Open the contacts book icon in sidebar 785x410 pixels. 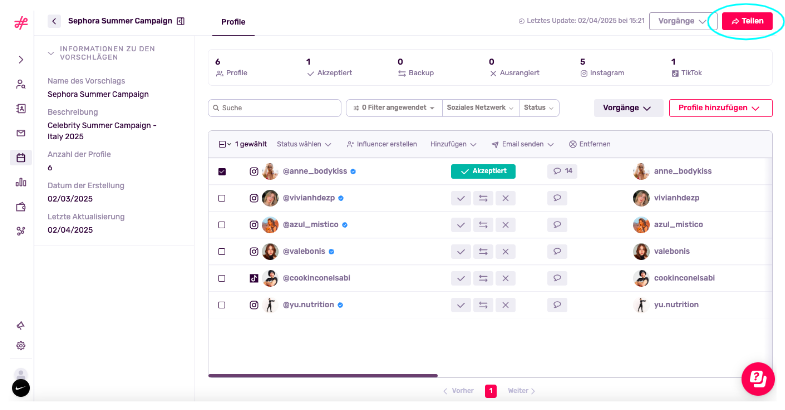(x=21, y=109)
